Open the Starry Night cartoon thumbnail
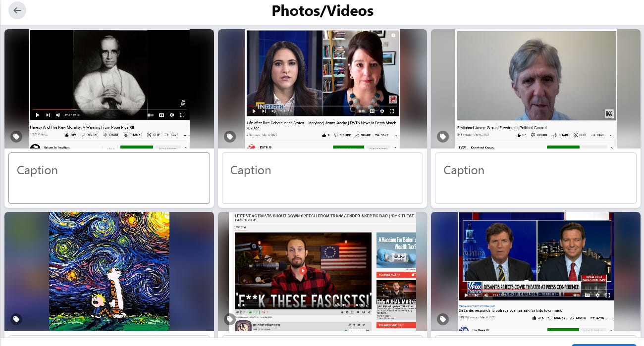Screen dimensions: 644x346 coord(109,271)
